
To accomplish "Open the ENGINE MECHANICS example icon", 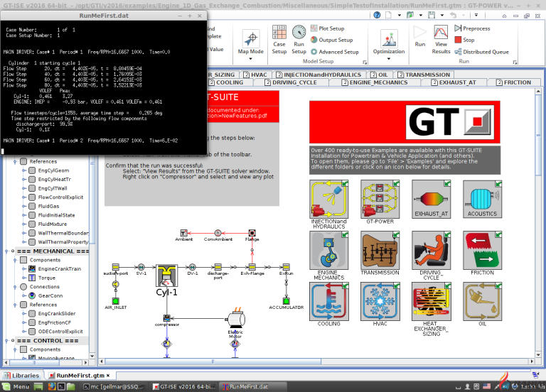I will (328, 251).
